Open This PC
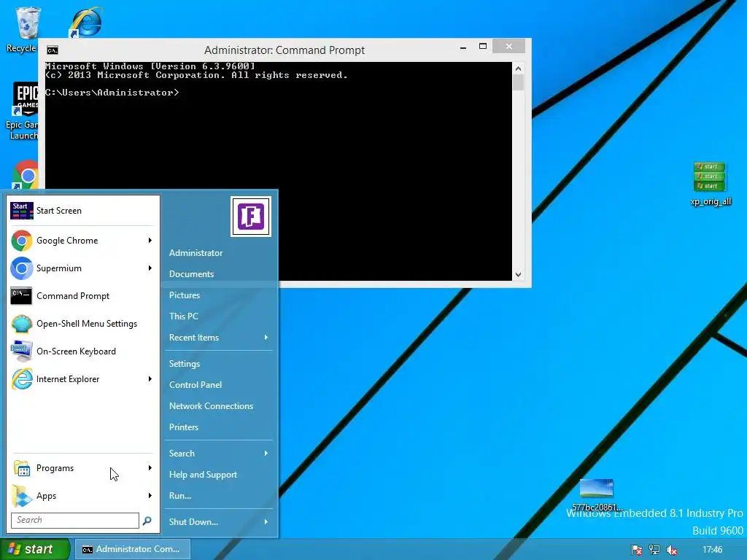 (x=183, y=316)
